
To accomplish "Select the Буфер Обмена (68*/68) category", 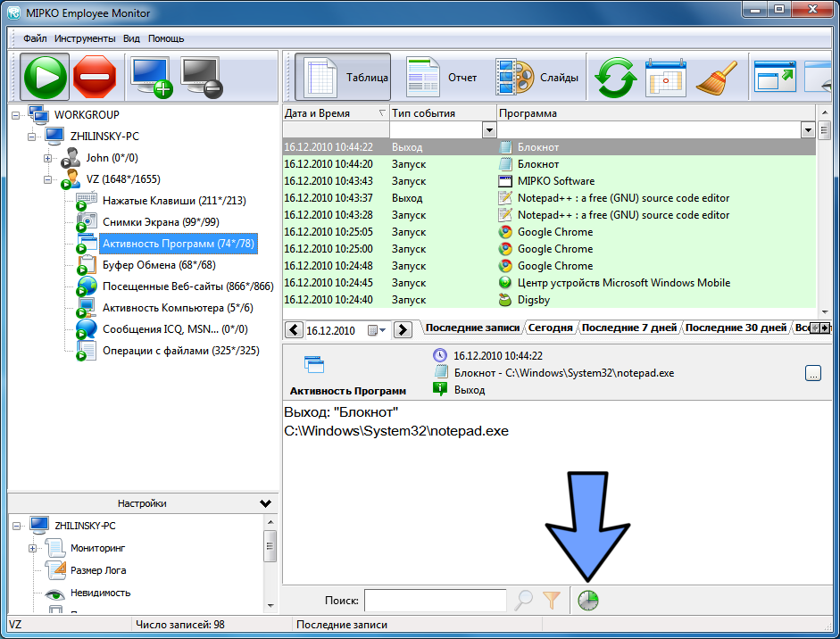I will [159, 265].
